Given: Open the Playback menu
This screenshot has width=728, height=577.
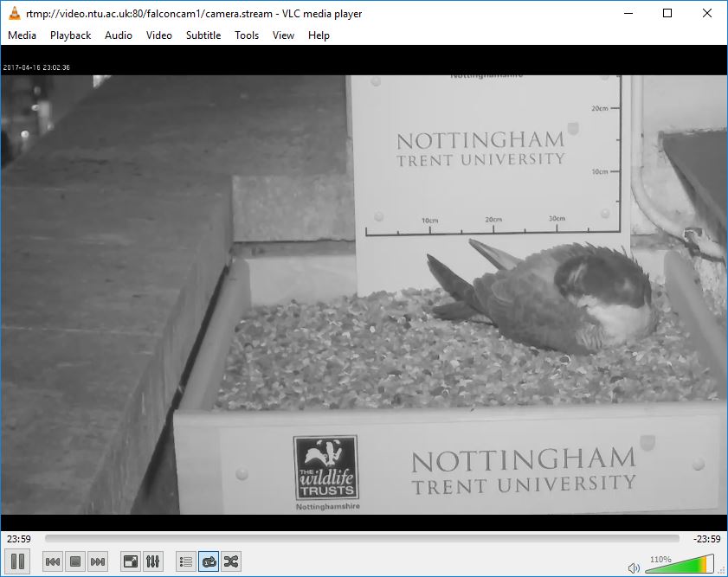Looking at the screenshot, I should pyautogui.click(x=71, y=35).
